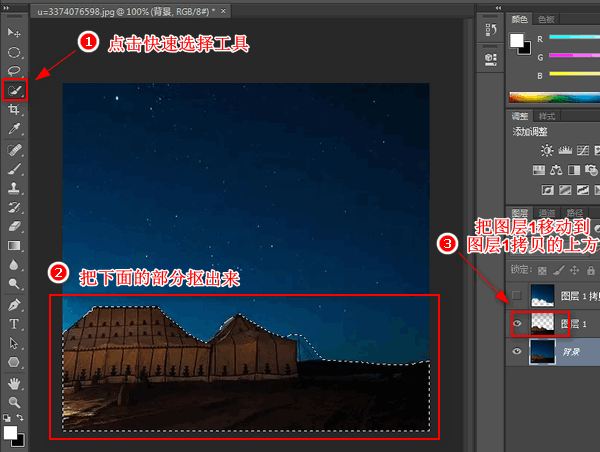Select the Type tool
The image size is (600, 452).
click(14, 324)
